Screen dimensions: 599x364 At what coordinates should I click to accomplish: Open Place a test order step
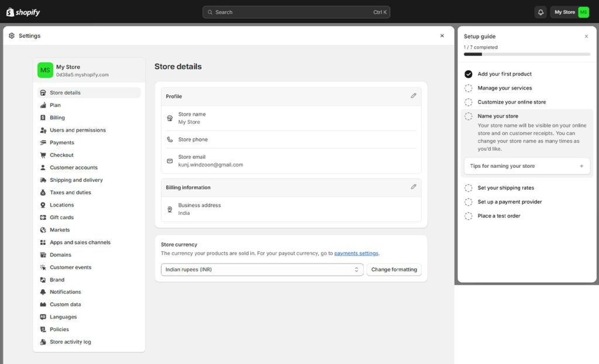coord(499,216)
